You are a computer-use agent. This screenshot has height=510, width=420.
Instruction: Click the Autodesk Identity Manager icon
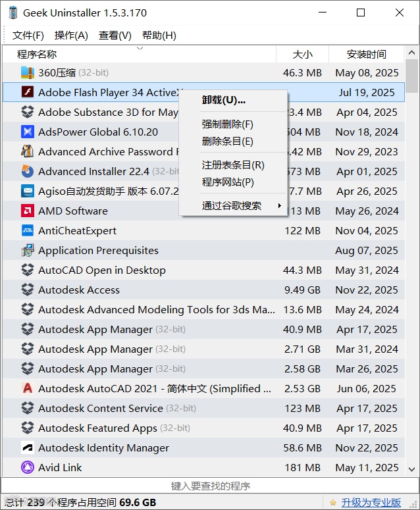pos(28,447)
